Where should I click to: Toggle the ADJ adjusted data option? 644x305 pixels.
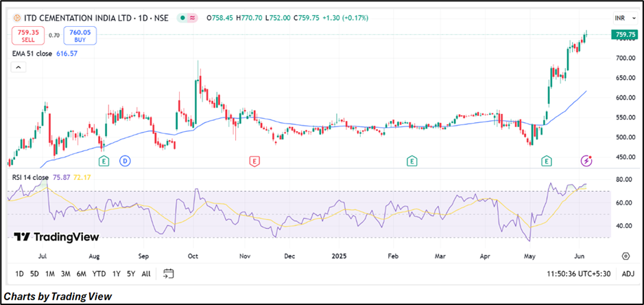tap(628, 273)
